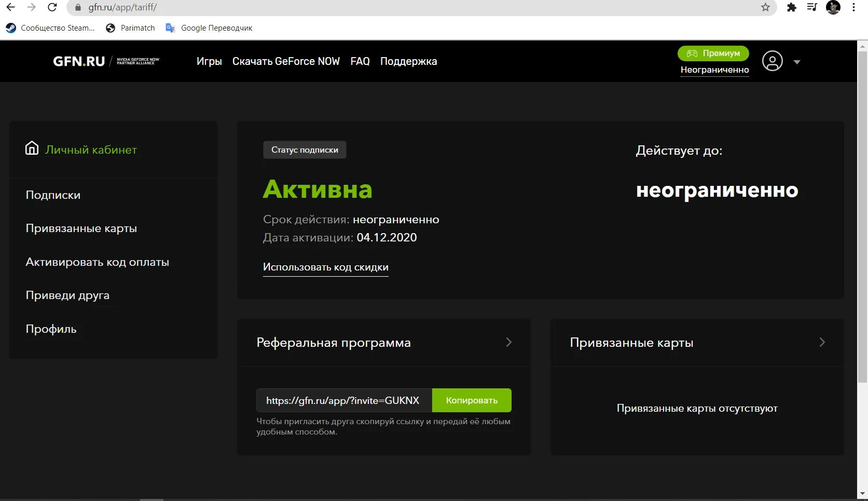Click the Личный кабинет home icon
Viewport: 868px width, 501px height.
click(32, 148)
